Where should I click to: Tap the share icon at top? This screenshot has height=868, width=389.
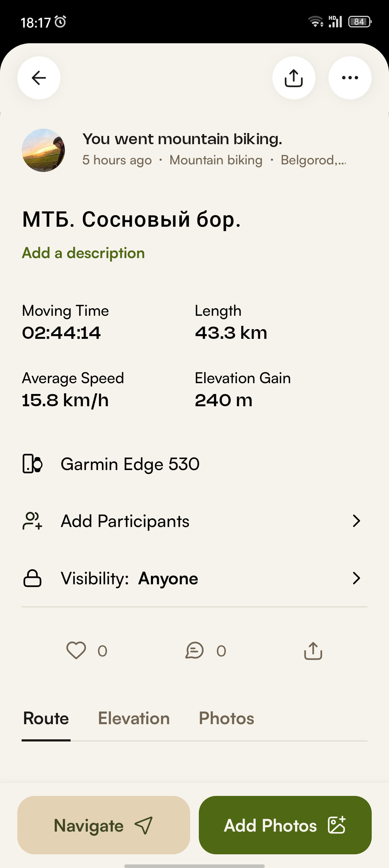click(294, 78)
